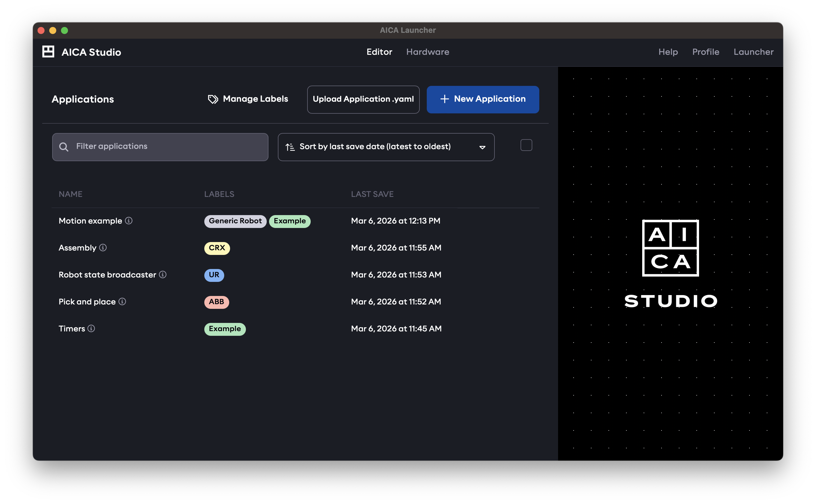Open the Profile menu

click(x=705, y=52)
